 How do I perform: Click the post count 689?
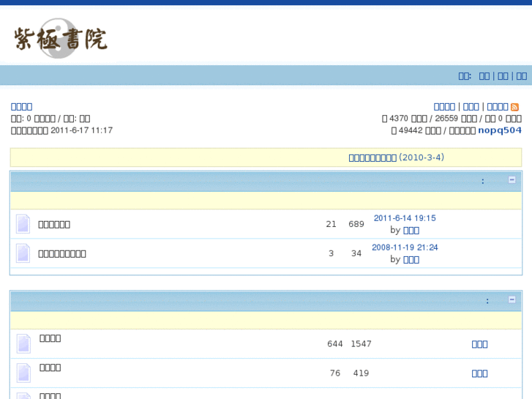pyautogui.click(x=356, y=224)
